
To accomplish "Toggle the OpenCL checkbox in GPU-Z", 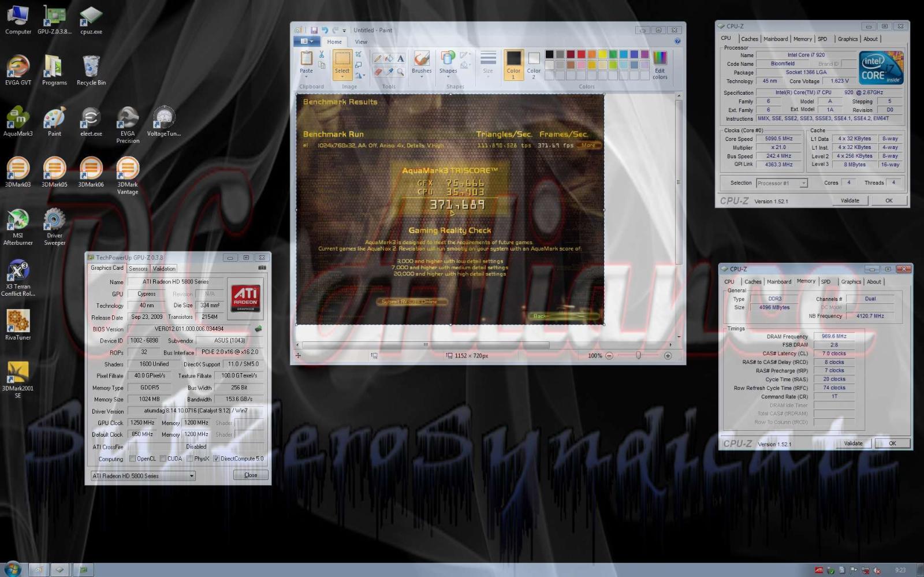I will coord(133,459).
